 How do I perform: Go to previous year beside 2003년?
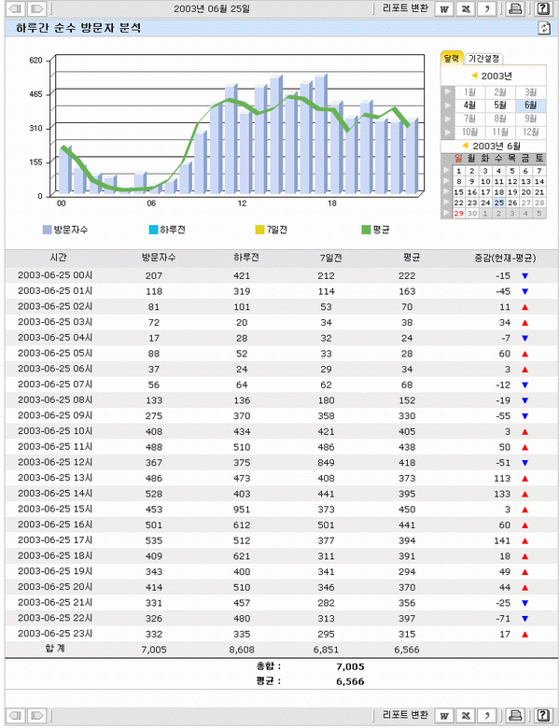474,76
